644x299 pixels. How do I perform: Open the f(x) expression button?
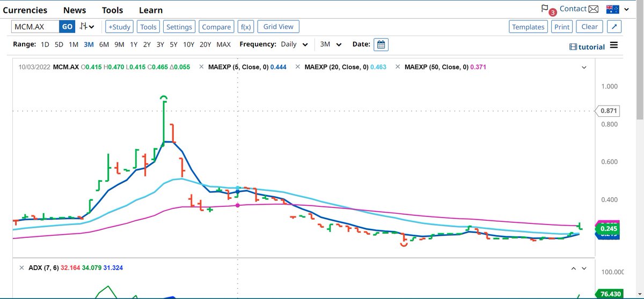tap(246, 27)
